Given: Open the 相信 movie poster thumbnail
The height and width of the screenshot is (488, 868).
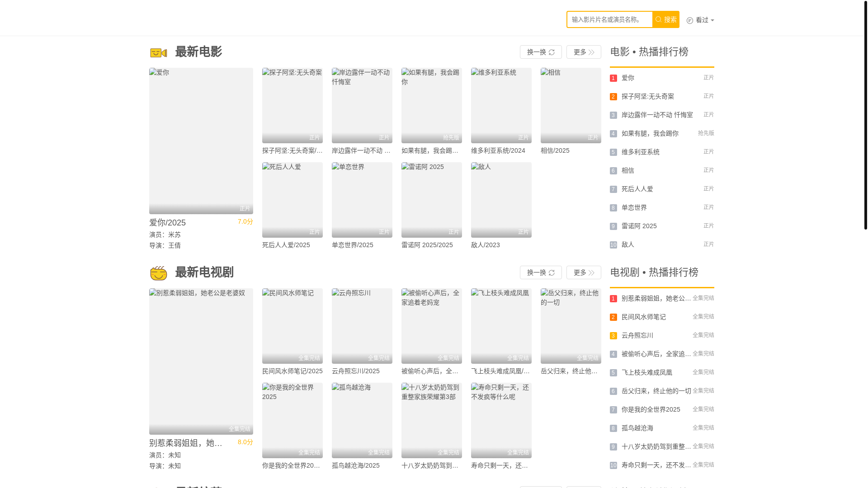Looking at the screenshot, I should tap(571, 105).
